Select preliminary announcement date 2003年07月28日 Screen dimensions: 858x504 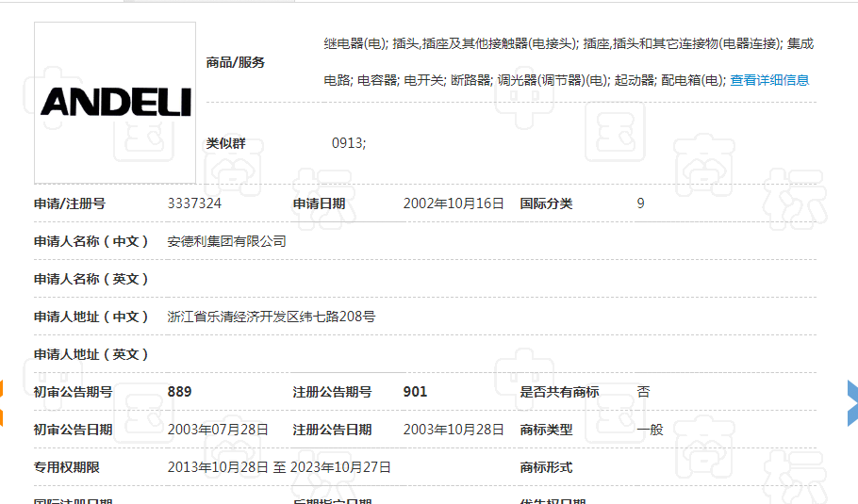point(218,430)
